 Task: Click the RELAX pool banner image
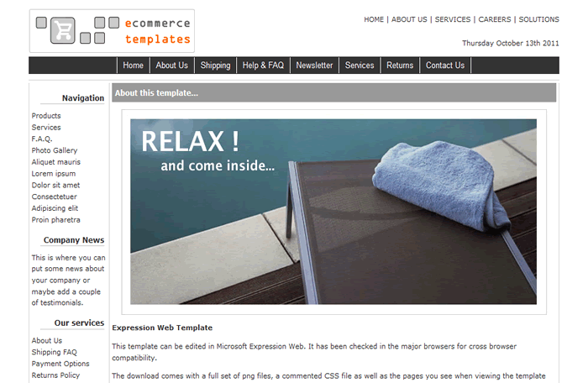(333, 212)
